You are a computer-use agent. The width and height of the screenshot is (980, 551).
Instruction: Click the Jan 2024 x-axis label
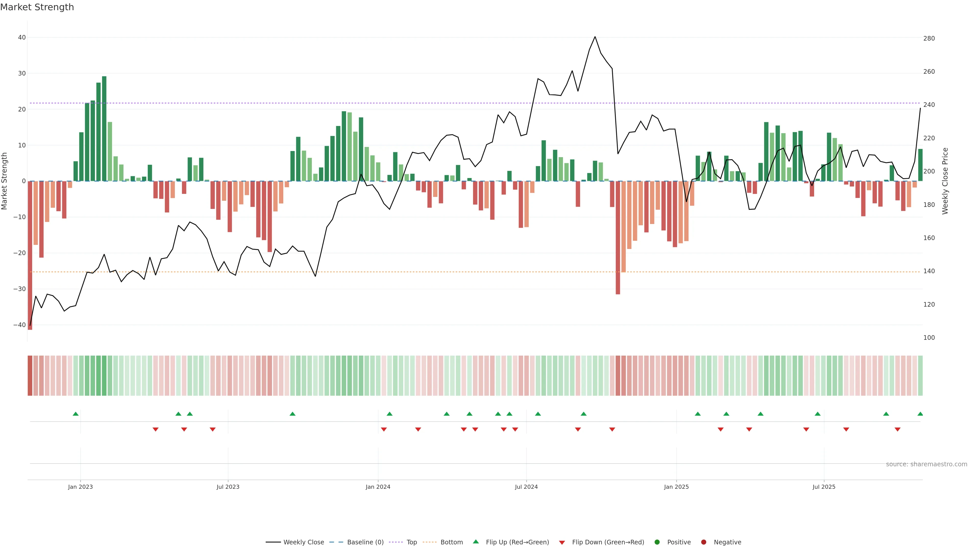click(378, 487)
